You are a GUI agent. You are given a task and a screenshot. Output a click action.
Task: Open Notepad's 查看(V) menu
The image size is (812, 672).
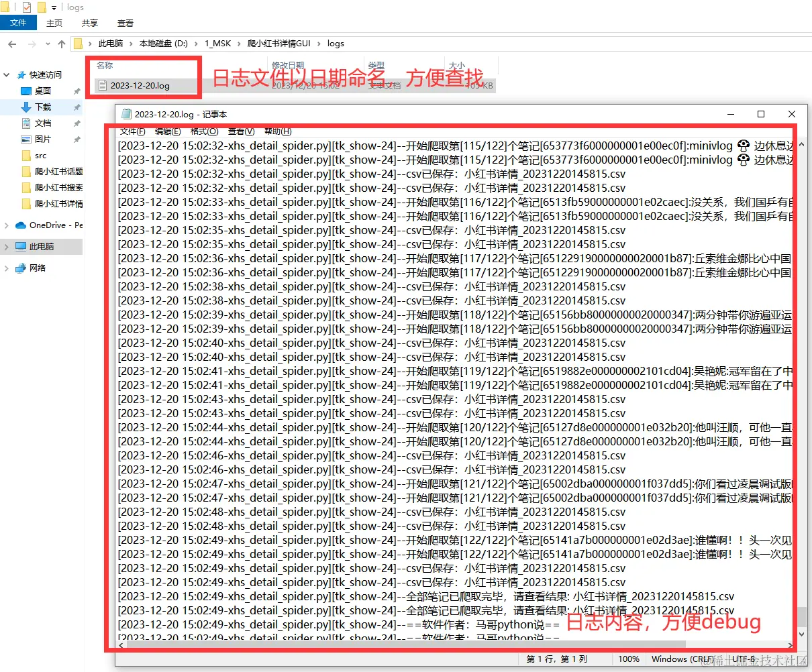[241, 131]
